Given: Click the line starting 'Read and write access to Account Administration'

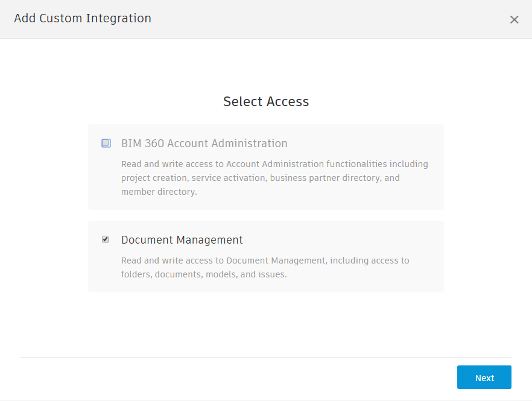Looking at the screenshot, I should tap(274, 164).
